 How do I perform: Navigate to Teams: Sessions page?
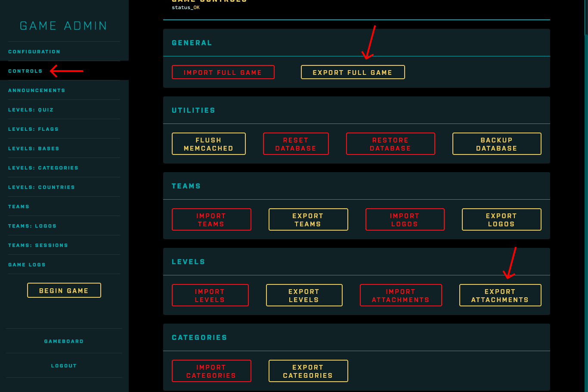38,245
